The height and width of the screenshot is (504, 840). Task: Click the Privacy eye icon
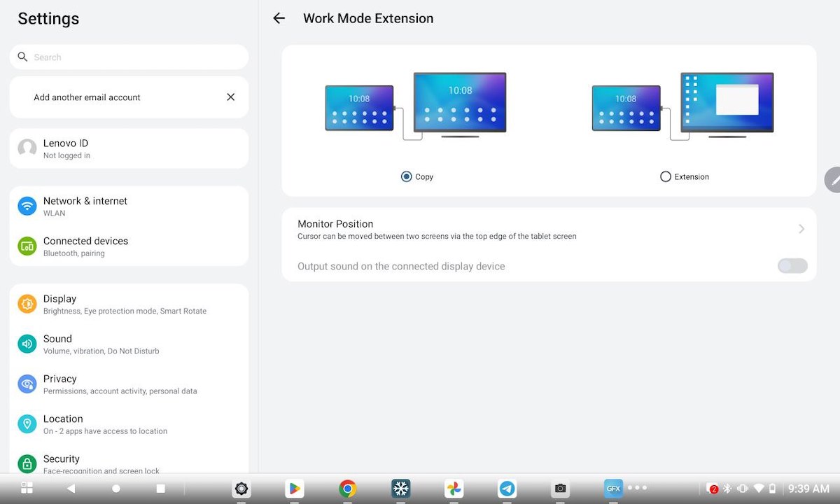point(27,384)
